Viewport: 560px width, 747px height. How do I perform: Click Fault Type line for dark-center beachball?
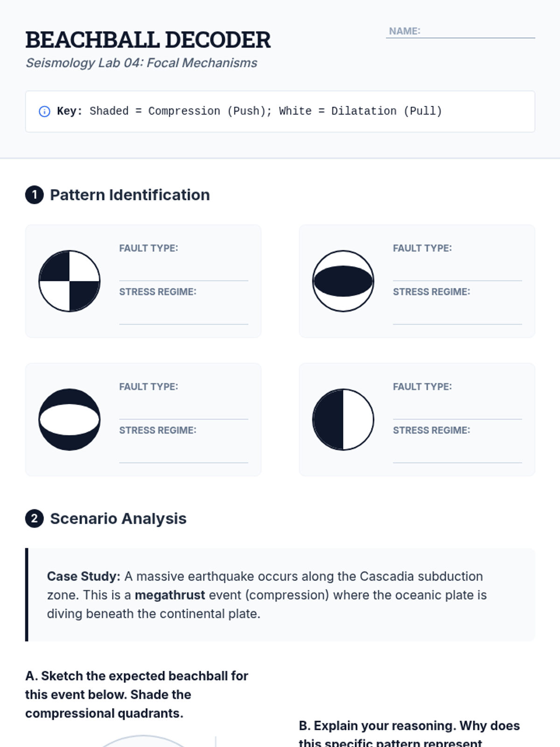click(457, 271)
